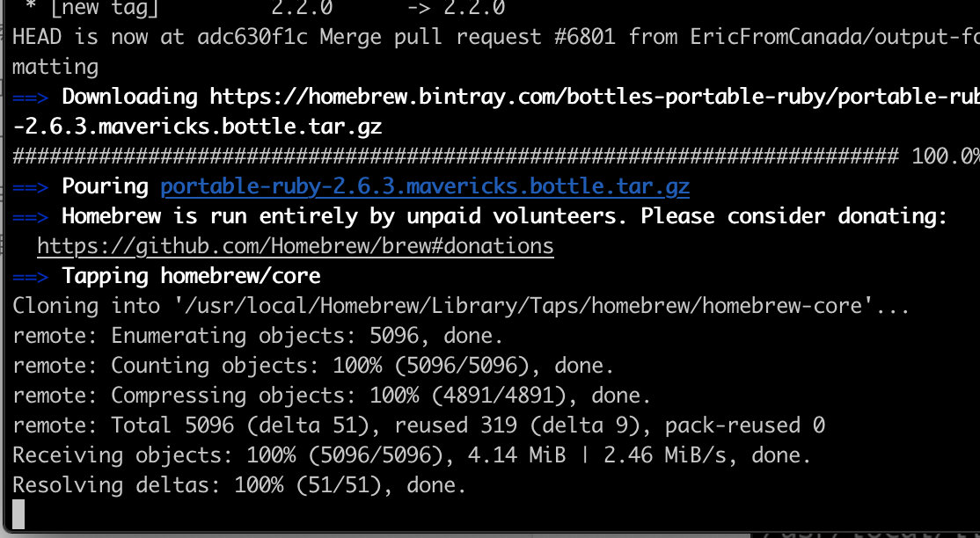Click the 'Receiving objects' 4.14 MiB line

pyautogui.click(x=412, y=455)
